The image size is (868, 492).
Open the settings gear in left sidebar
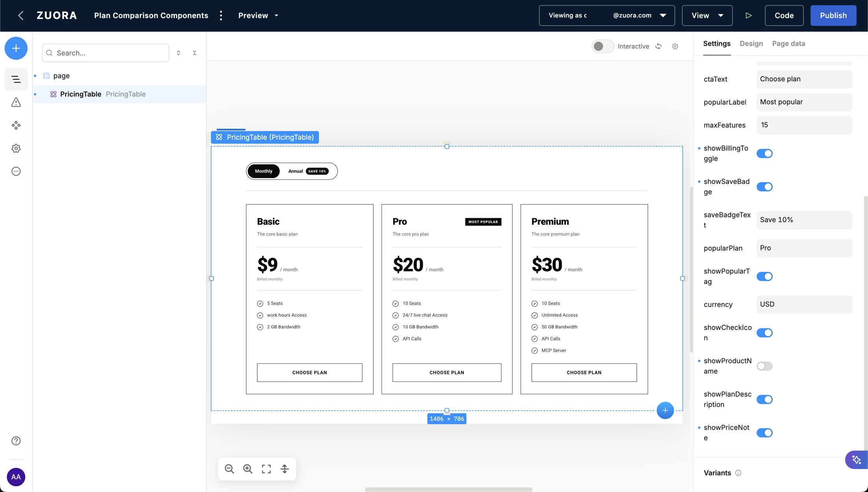tap(16, 148)
